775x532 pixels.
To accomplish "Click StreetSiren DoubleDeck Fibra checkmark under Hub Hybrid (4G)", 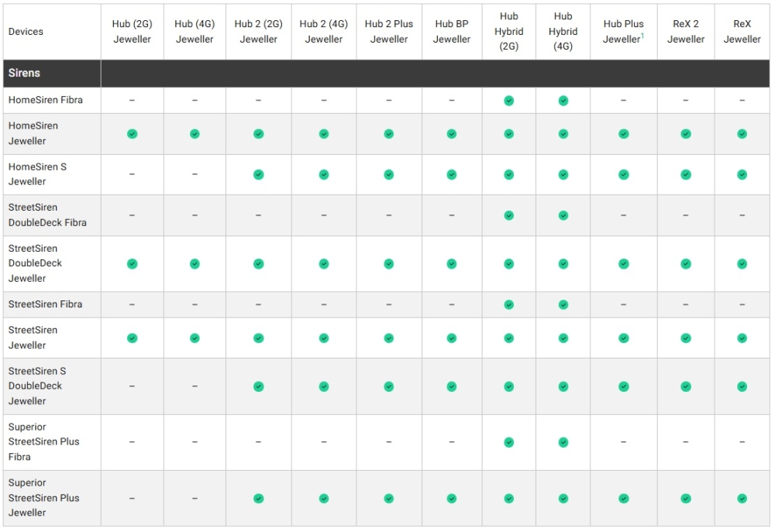I will point(563,215).
